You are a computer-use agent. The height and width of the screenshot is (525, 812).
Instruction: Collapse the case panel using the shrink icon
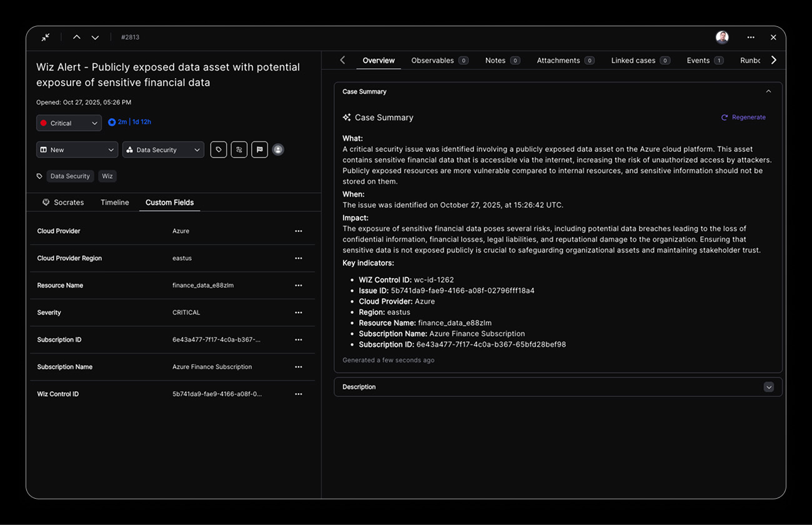pos(46,37)
